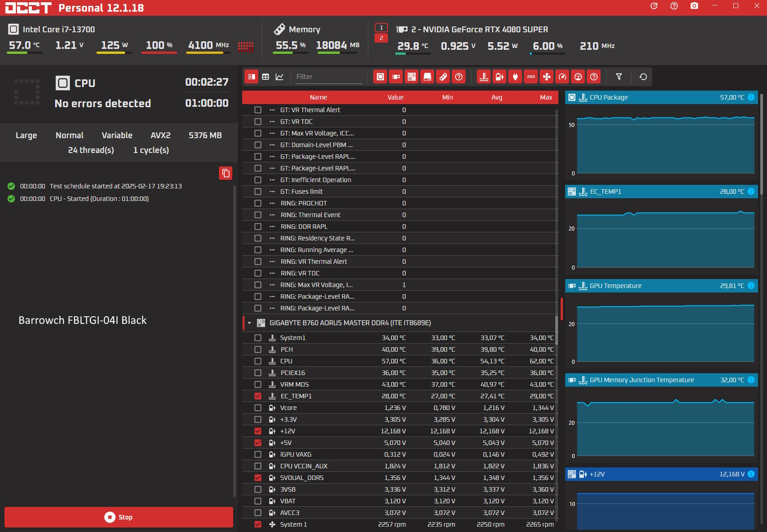Toggle the fan sensor type filter
The image size is (767, 532).
(x=547, y=77)
